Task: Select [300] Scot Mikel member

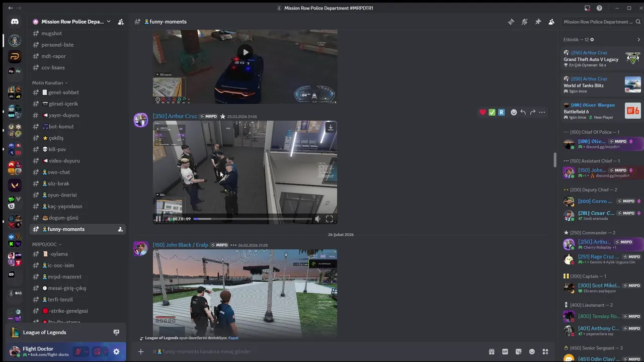Action: coord(603,288)
